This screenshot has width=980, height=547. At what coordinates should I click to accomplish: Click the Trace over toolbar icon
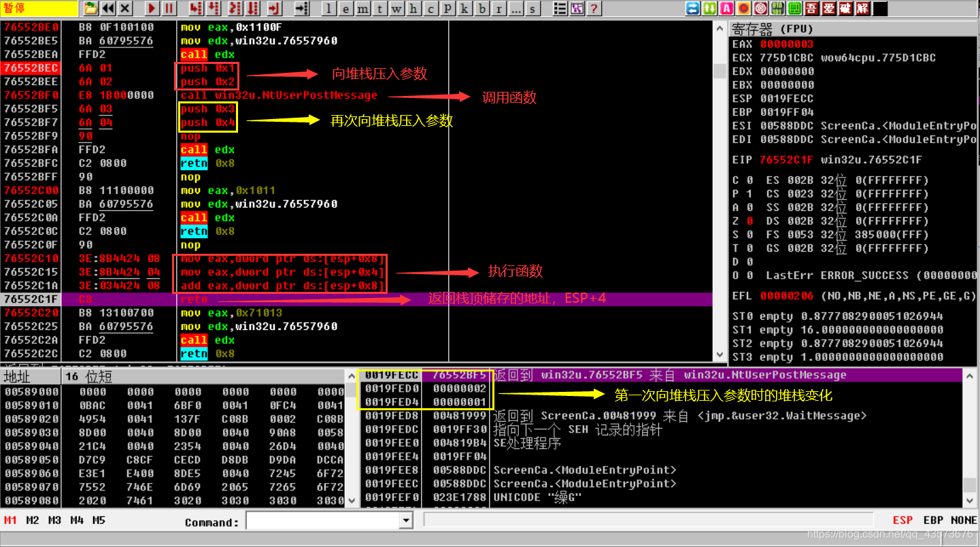(253, 9)
